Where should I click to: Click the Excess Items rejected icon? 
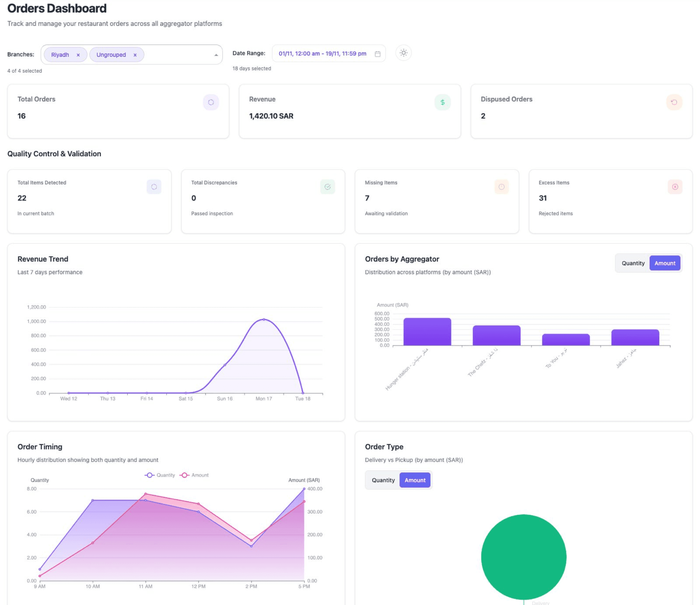(675, 187)
